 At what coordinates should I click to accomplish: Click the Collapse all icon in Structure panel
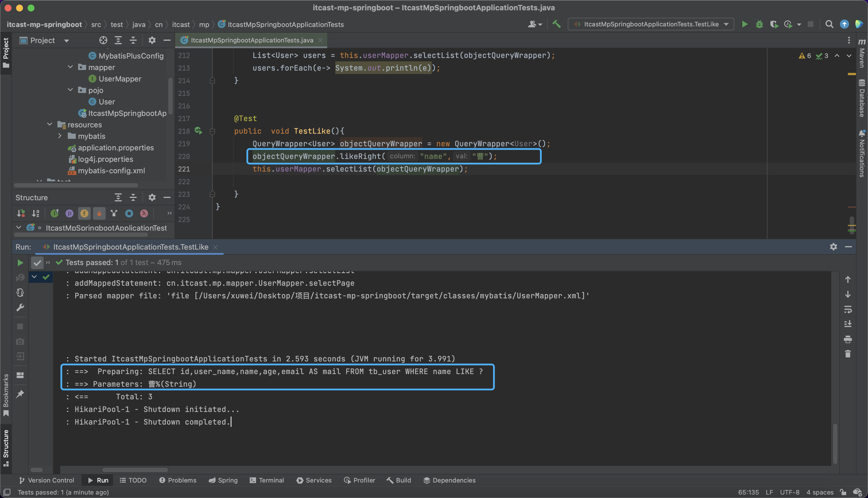(x=133, y=197)
